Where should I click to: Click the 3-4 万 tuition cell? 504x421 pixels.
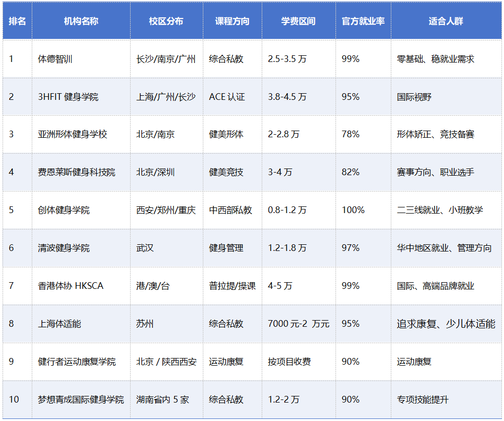click(x=299, y=172)
